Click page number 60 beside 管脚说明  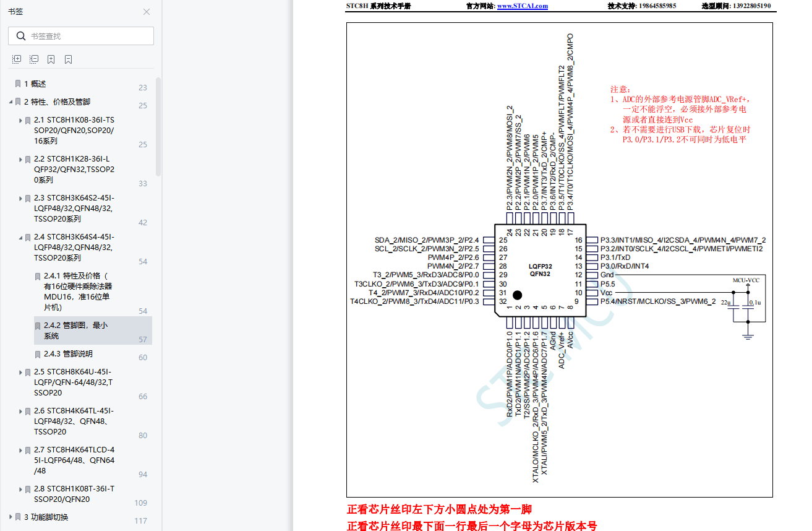143,358
